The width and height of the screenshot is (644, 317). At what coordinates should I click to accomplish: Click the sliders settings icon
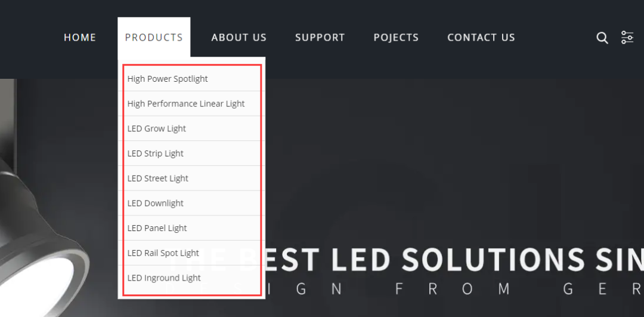[x=627, y=38]
